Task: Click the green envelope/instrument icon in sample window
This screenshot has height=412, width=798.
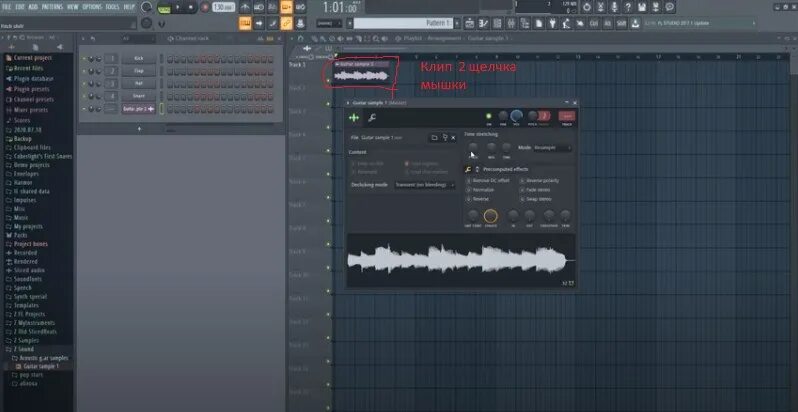Action: [x=354, y=118]
